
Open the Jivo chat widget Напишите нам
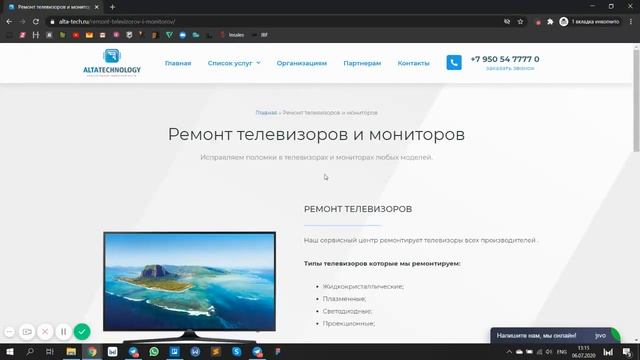pyautogui.click(x=555, y=336)
